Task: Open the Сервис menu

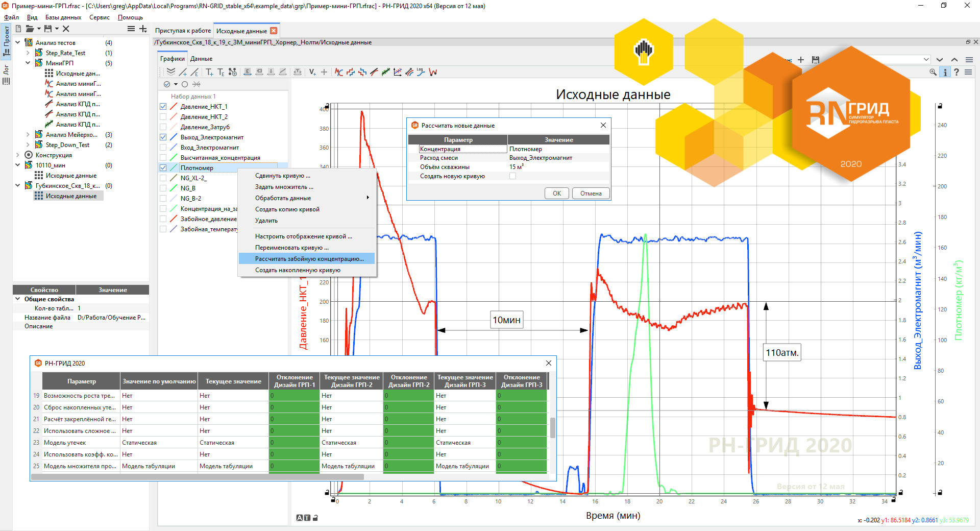Action: point(100,17)
